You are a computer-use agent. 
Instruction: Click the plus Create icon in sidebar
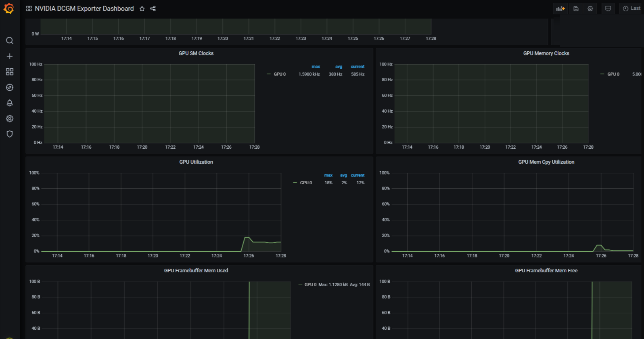coord(10,56)
